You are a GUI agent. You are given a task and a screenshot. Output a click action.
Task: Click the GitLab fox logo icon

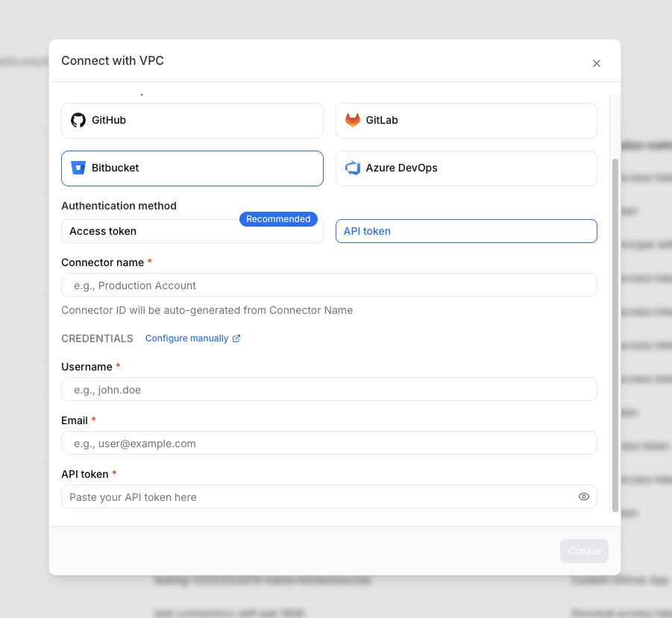coord(353,120)
